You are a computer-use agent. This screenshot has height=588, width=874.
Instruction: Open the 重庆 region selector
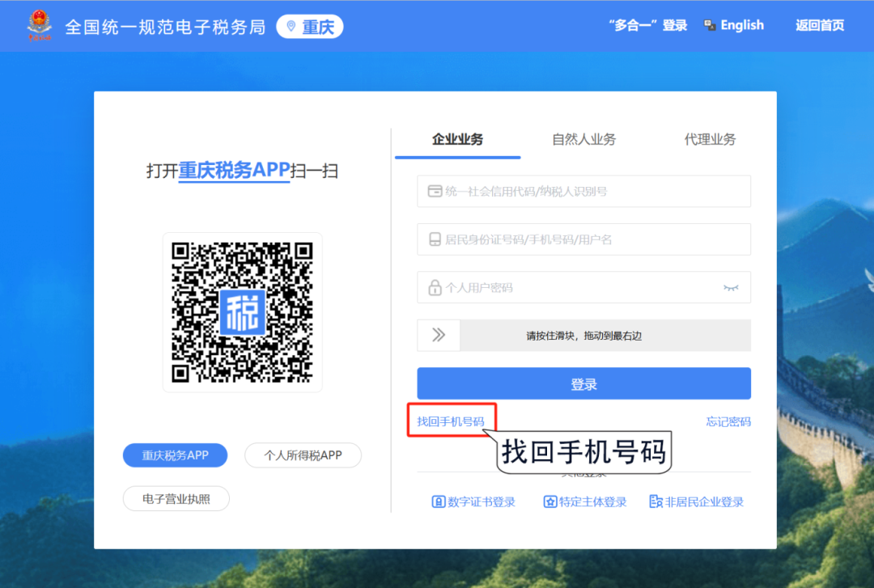(310, 27)
